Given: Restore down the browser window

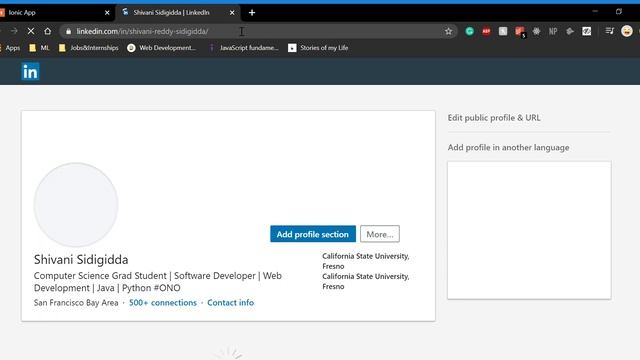Looking at the screenshot, I should click(x=619, y=11).
